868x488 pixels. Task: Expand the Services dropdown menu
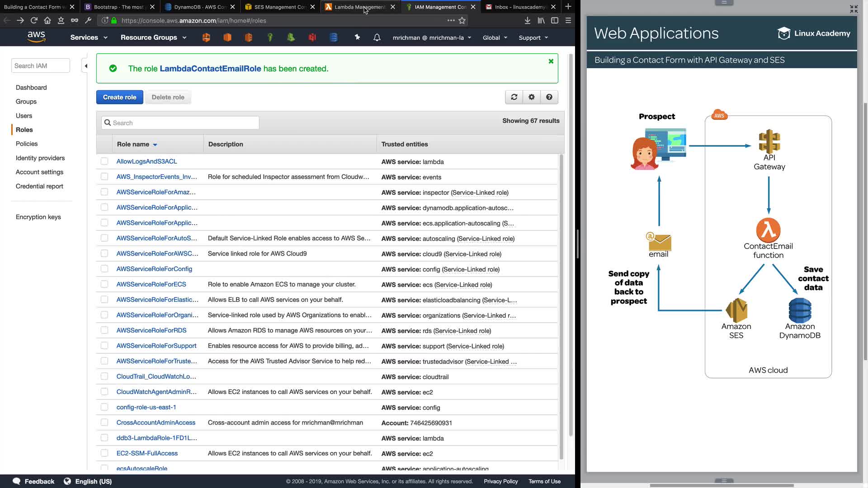[x=89, y=38]
